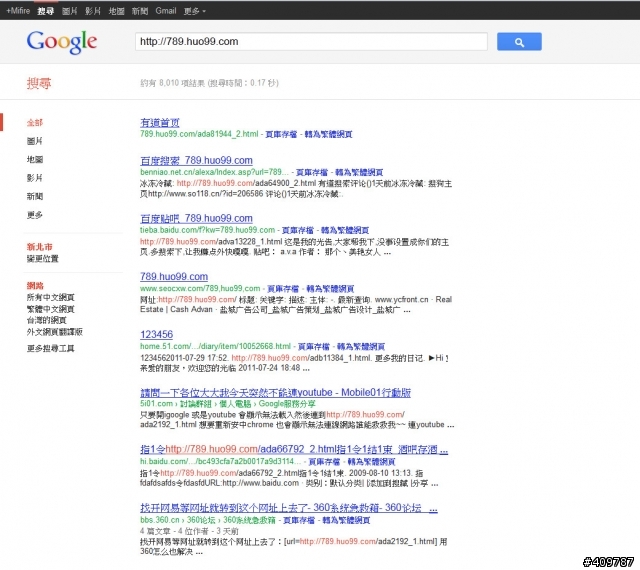The width and height of the screenshot is (640, 570).
Task: Expand 更多 in the left sidebar
Action: point(35,214)
